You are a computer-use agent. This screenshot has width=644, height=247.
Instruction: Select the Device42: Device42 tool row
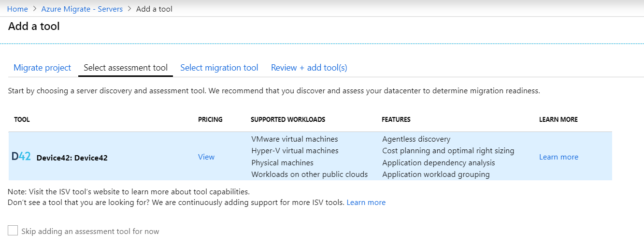tap(310, 156)
